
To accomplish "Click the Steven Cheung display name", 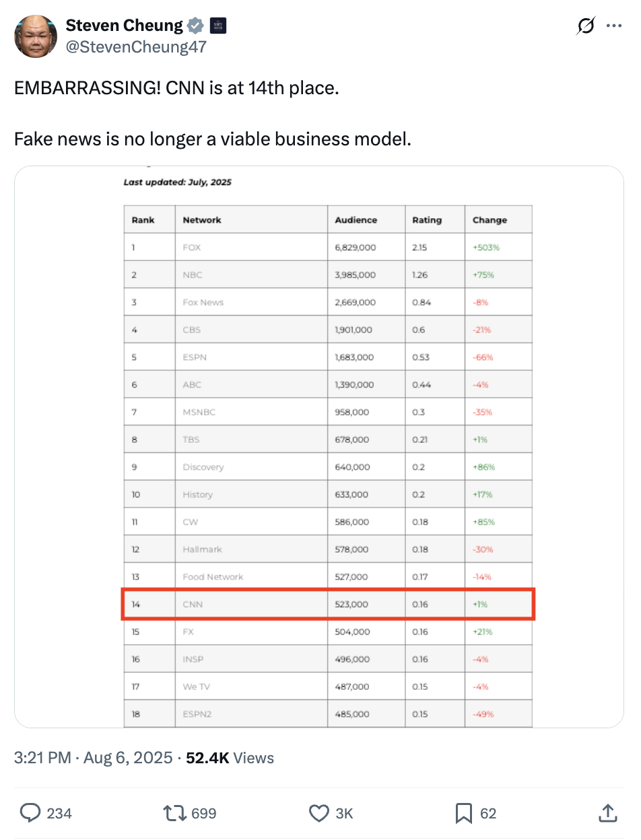I will (125, 26).
